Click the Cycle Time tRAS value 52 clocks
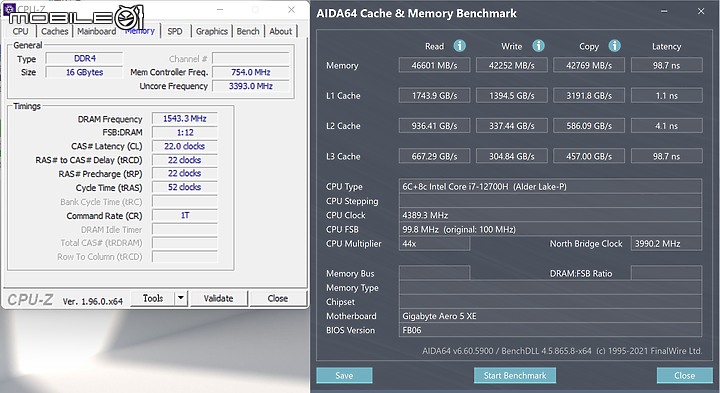The height and width of the screenshot is (393, 720). point(185,187)
